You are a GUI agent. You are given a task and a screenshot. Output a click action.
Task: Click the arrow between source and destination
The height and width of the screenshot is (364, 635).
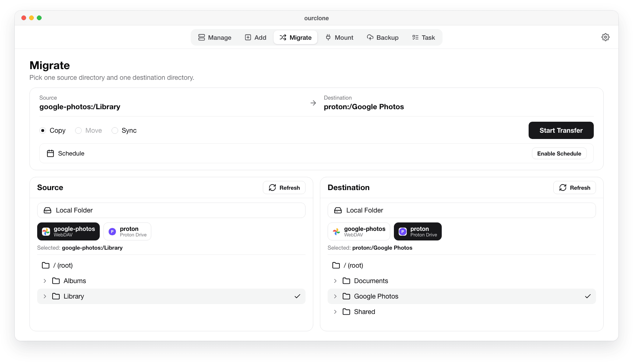313,103
